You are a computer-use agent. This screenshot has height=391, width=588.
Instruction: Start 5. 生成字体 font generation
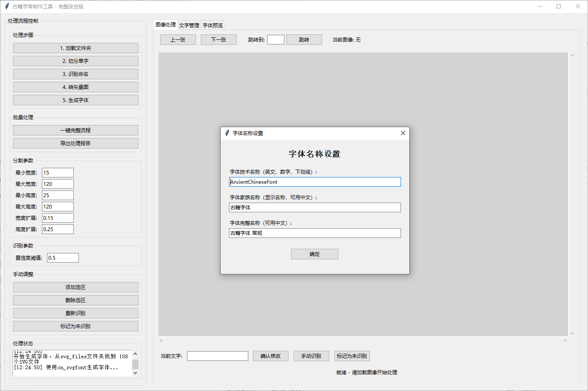click(75, 100)
